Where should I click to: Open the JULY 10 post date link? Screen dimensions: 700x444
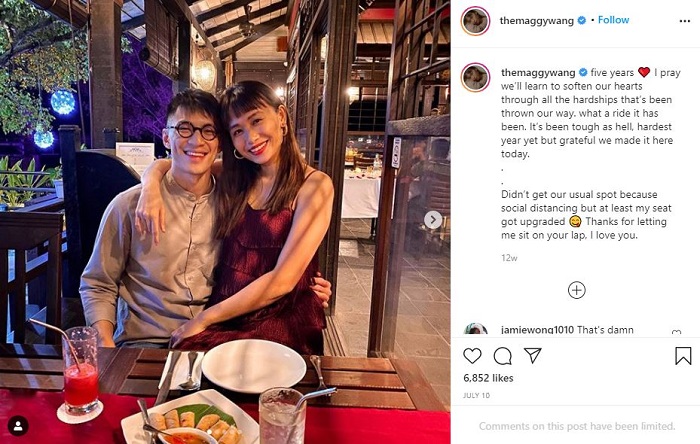coord(477,396)
